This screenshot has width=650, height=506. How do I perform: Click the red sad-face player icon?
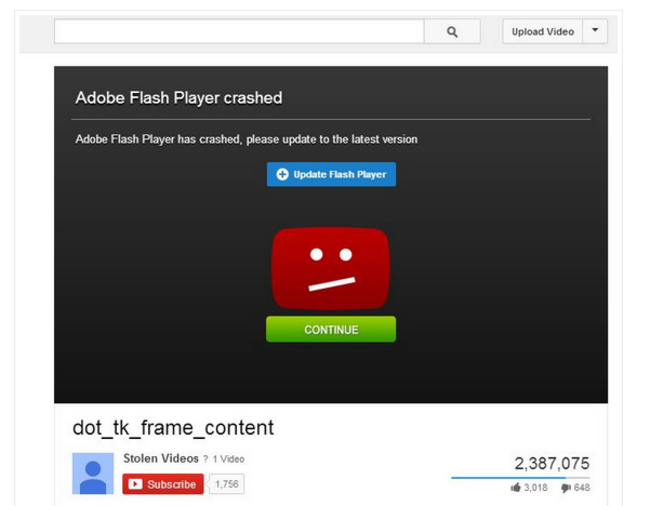[330, 268]
